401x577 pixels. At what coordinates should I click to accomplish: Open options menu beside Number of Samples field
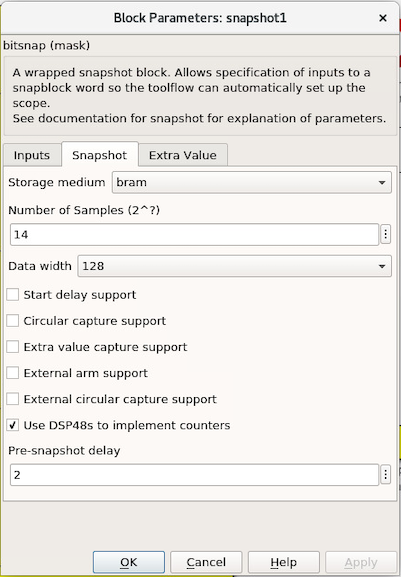point(385,234)
